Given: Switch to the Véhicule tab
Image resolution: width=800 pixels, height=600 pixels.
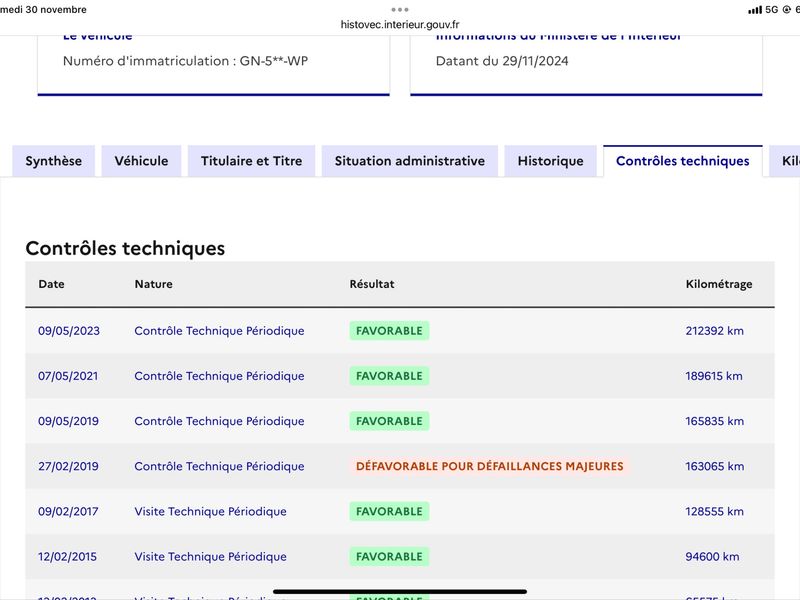Looking at the screenshot, I should (x=141, y=161).
